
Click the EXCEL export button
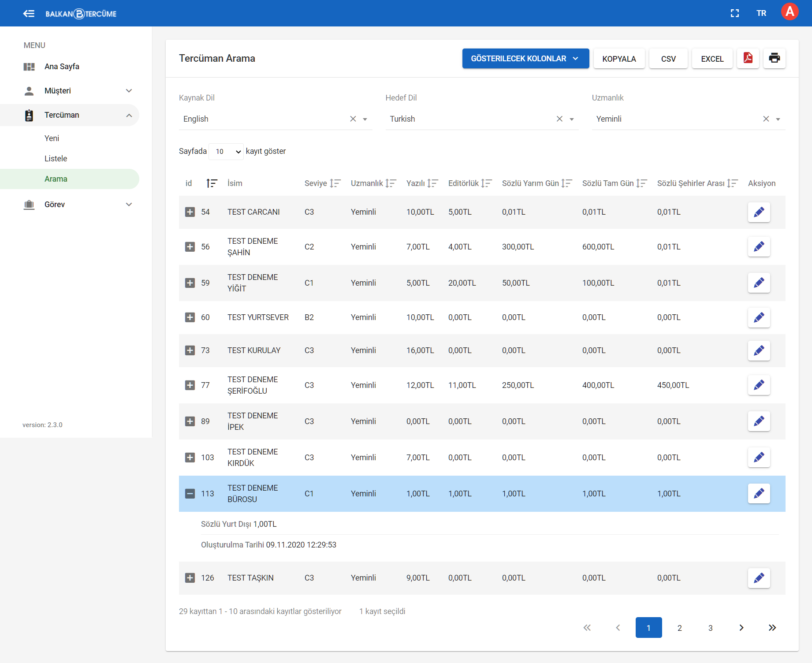coord(712,59)
